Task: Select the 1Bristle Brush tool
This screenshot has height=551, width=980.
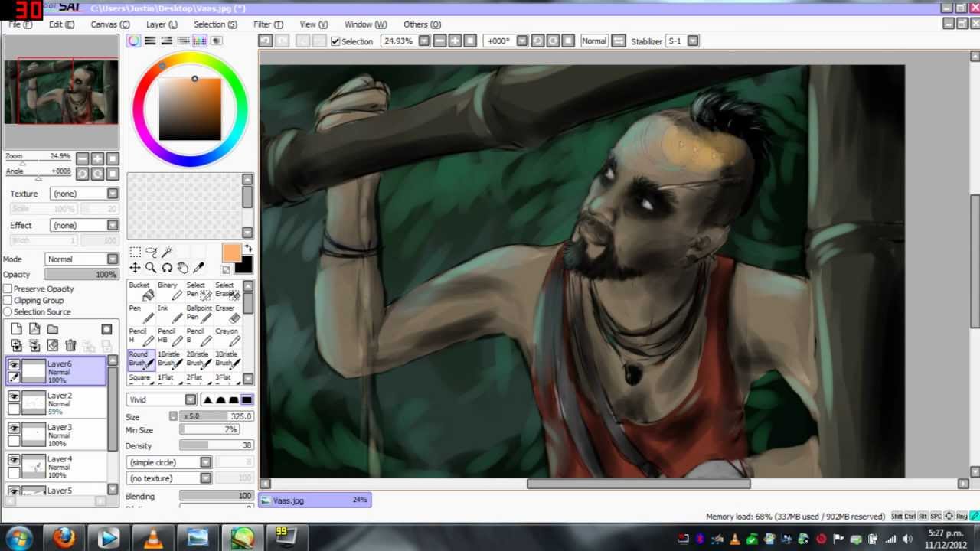Action: (x=170, y=359)
